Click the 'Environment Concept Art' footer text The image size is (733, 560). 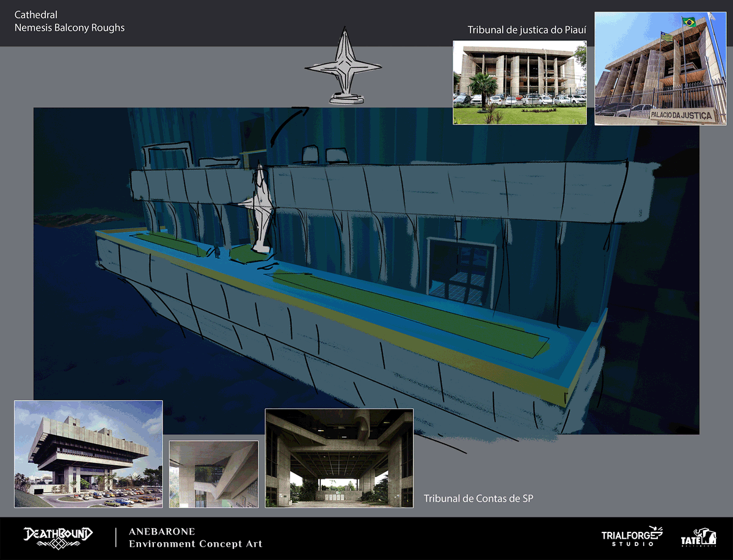(195, 544)
